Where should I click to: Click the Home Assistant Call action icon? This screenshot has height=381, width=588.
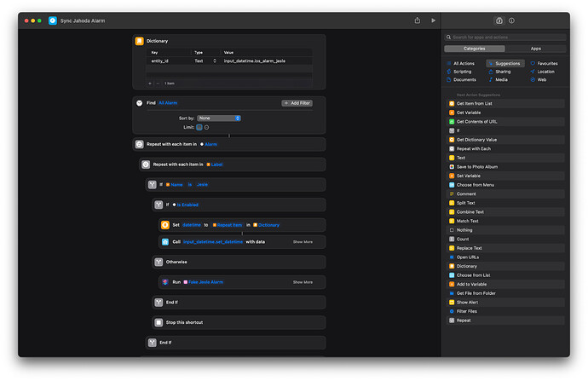(165, 242)
